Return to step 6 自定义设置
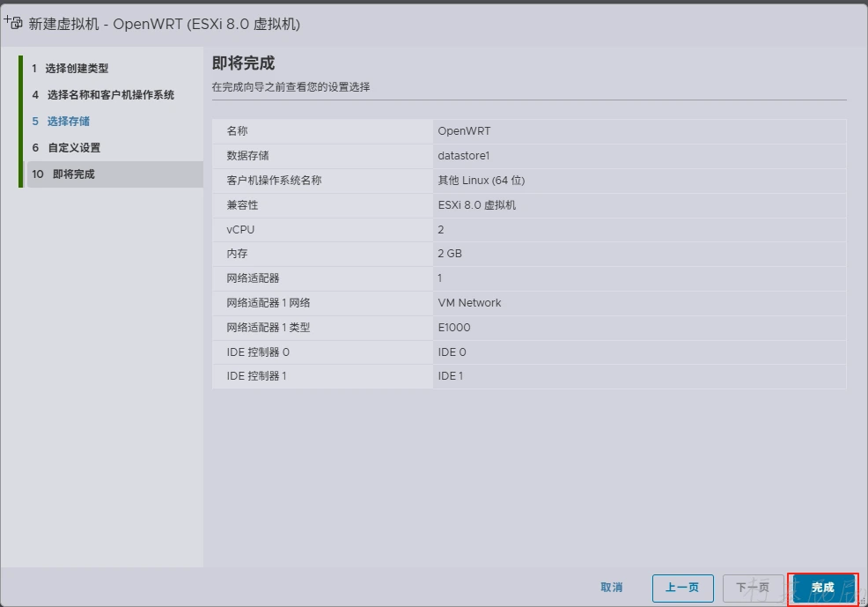868x607 pixels. 74,148
